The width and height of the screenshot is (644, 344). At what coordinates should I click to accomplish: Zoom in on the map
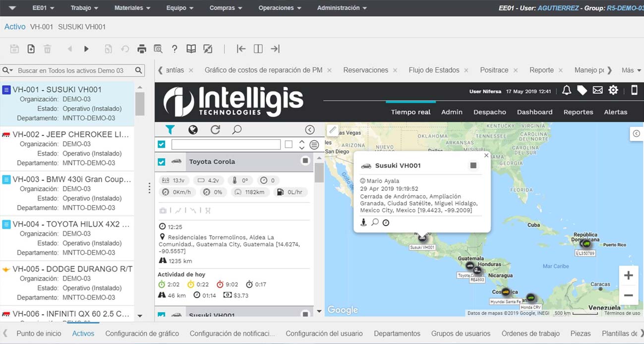pyautogui.click(x=628, y=276)
